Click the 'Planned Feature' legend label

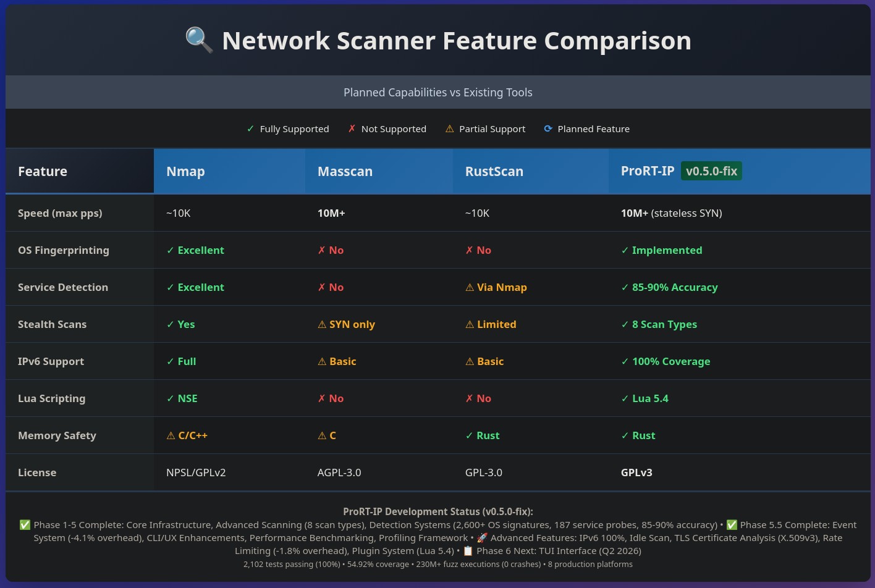(x=593, y=128)
